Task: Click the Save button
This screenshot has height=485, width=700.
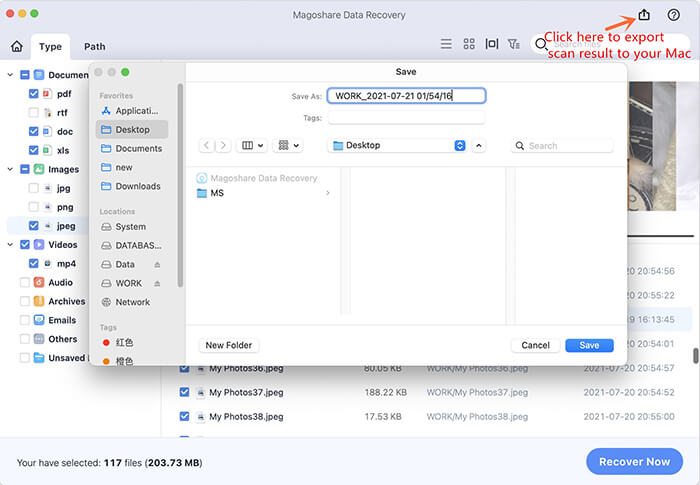Action: point(589,345)
